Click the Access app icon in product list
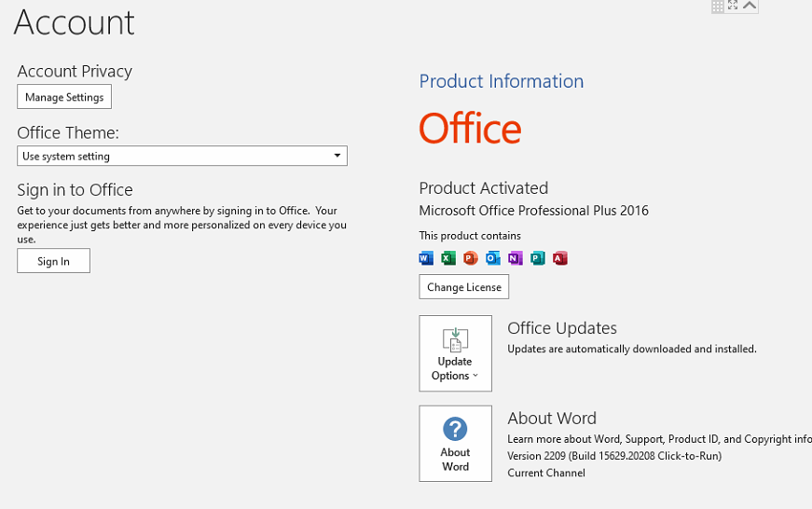812x509 pixels. [x=559, y=258]
